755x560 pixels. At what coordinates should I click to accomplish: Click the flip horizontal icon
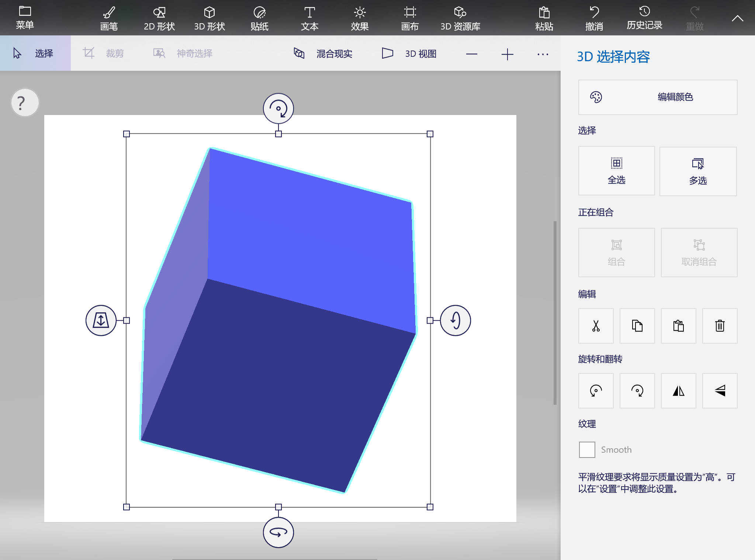678,391
